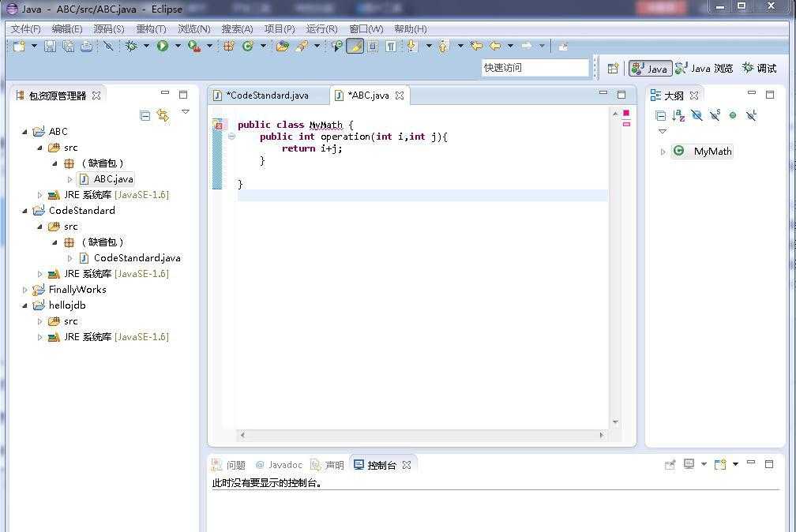Switch to 调试 perspective

pos(760,69)
